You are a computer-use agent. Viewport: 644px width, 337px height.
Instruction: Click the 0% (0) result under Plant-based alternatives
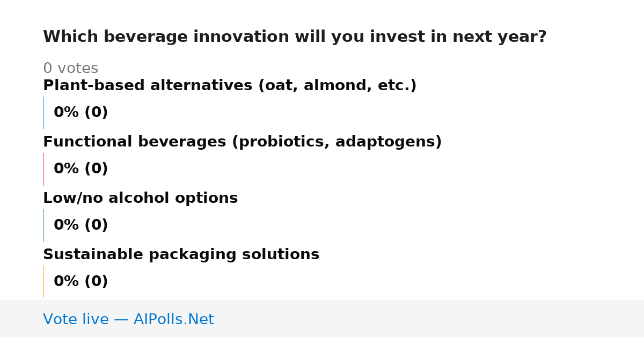tap(80, 113)
